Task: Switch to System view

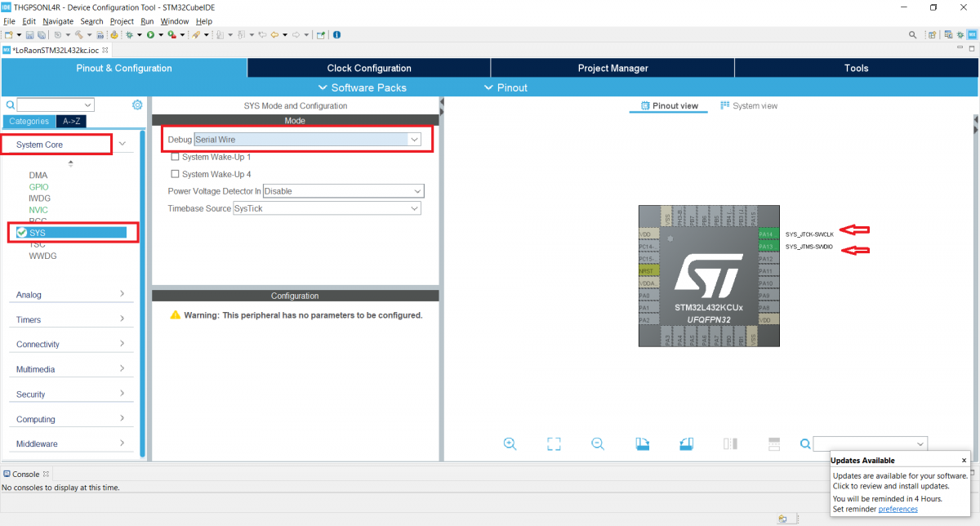Action: click(749, 106)
